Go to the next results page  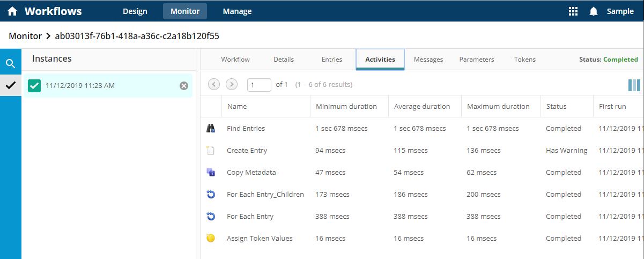click(232, 84)
